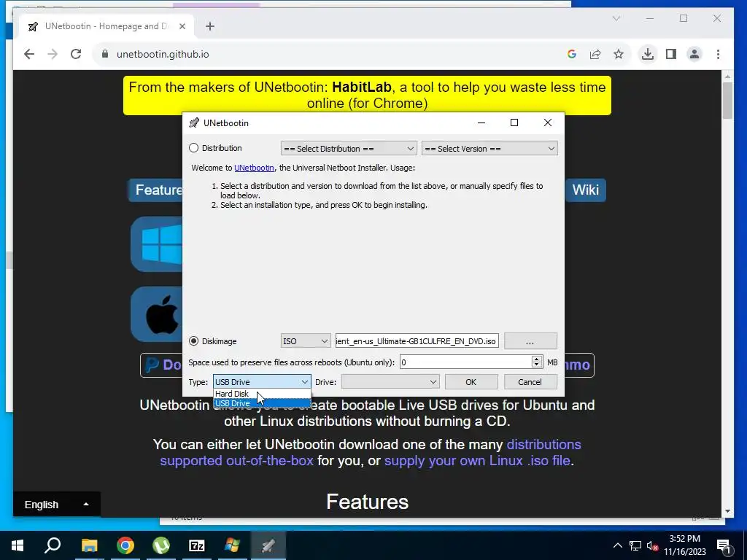Click the webpage vertical scrollbar thumb

(x=727, y=101)
